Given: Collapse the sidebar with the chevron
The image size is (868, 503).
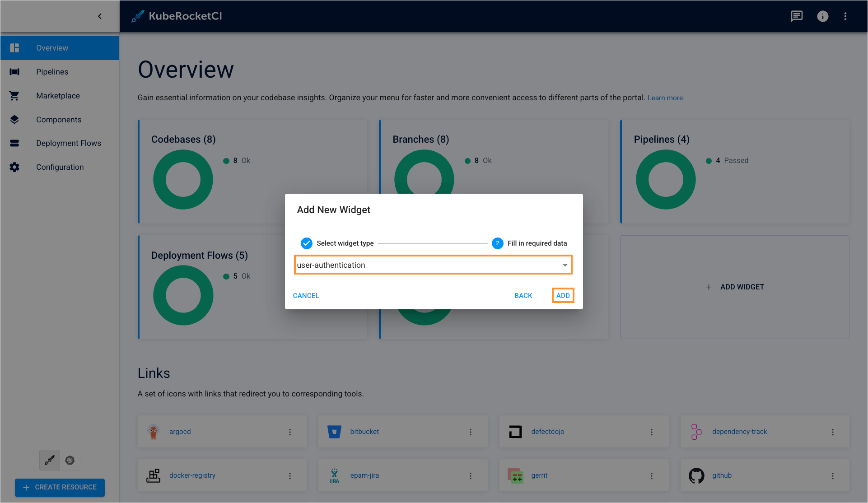Looking at the screenshot, I should [100, 16].
